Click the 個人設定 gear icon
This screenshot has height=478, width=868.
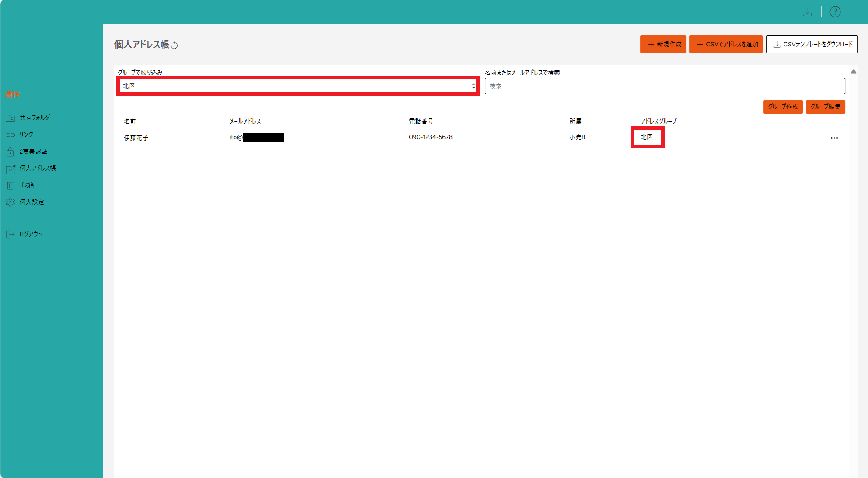pyautogui.click(x=10, y=202)
